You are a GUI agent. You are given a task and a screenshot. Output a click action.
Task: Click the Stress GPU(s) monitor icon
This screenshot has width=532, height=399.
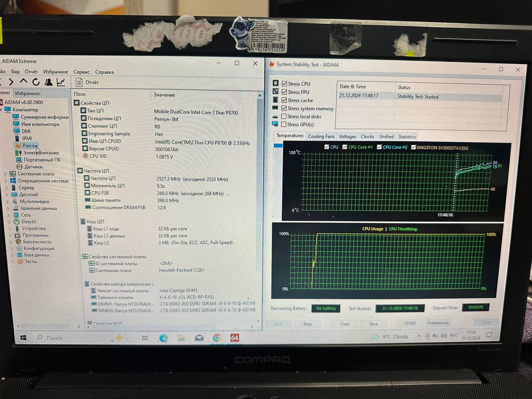(x=275, y=124)
